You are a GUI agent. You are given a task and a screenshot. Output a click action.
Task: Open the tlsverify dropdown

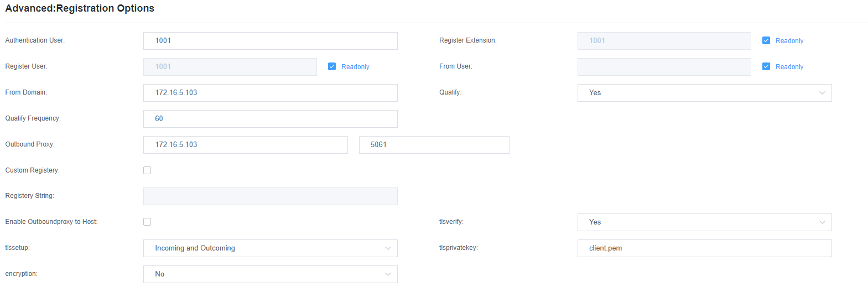tap(704, 222)
